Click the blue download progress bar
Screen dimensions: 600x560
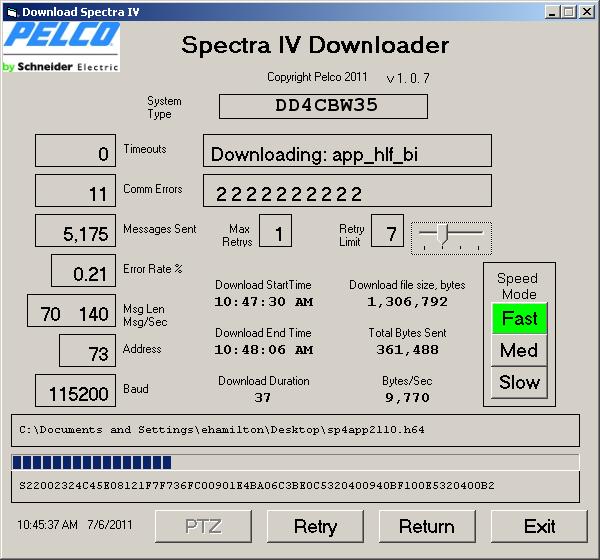point(295,462)
